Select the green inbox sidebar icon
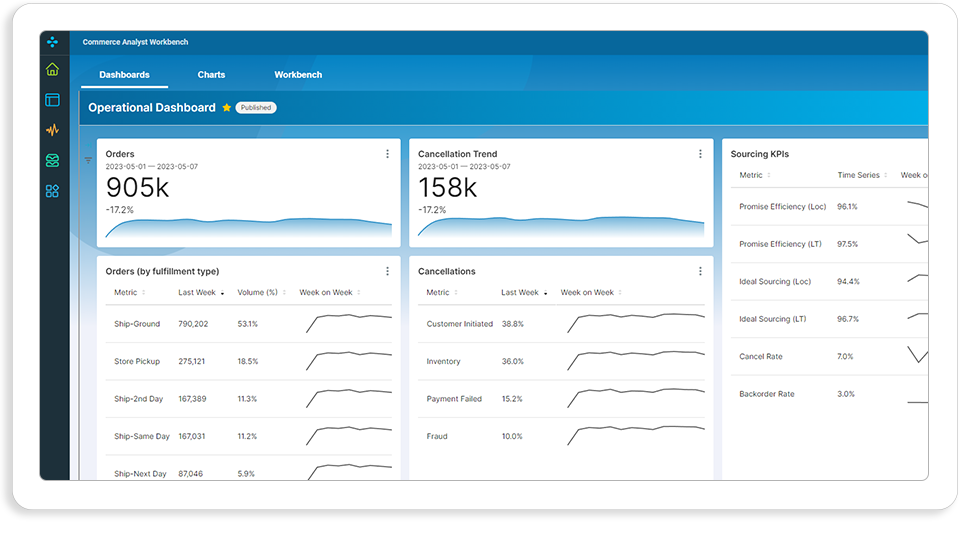960x540 pixels. coord(53,160)
